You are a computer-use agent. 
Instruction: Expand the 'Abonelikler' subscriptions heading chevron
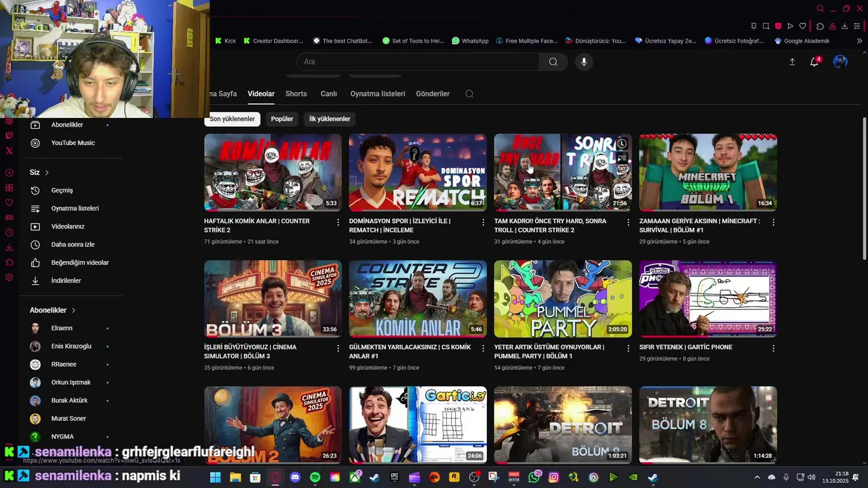click(x=73, y=310)
